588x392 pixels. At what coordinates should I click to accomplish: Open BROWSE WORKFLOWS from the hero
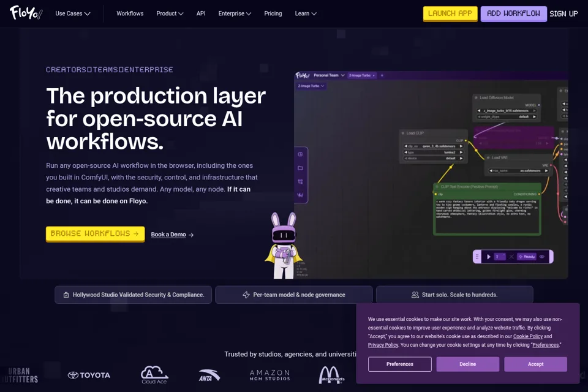95,234
